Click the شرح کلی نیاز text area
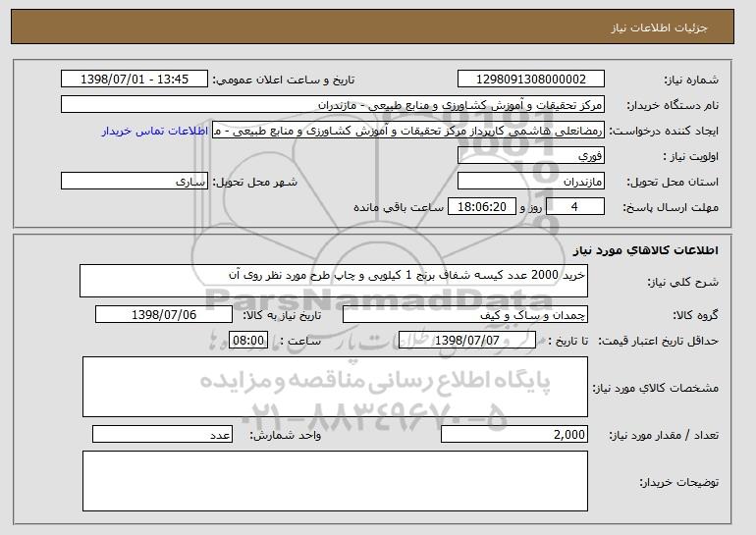This screenshot has width=756, height=535. click(x=334, y=281)
